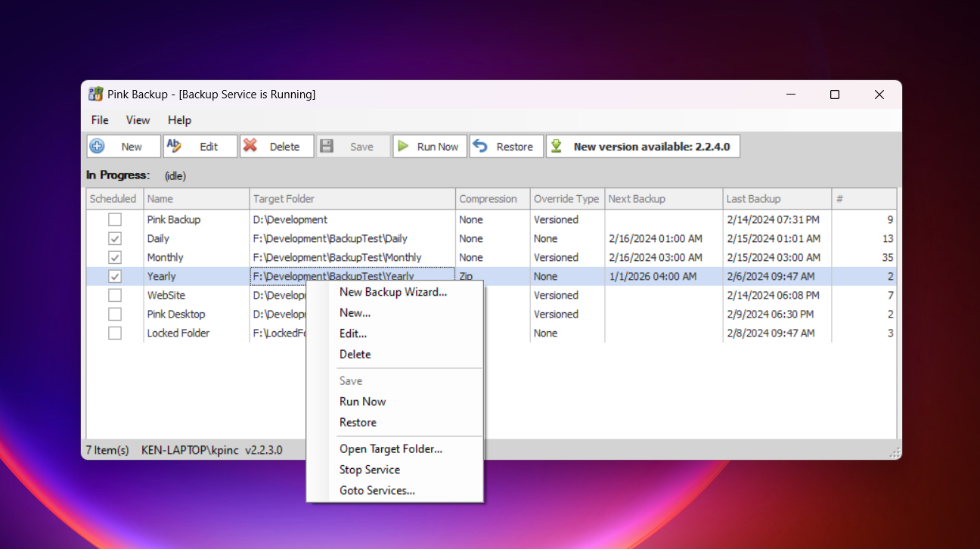Click the grayed-out Save floppy disk icon
Screen dimensions: 980x549
[327, 146]
